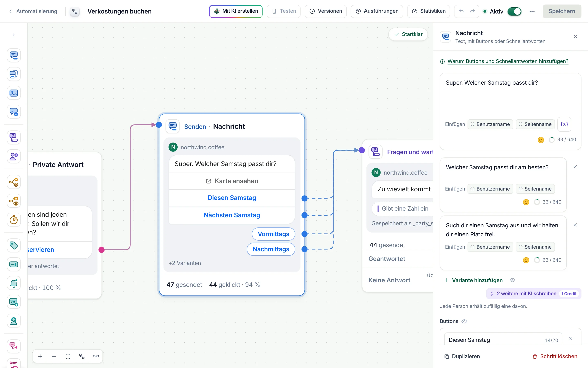Image resolution: width=588 pixels, height=368 pixels.
Task: Click Variante hinzufügen
Action: click(x=473, y=280)
